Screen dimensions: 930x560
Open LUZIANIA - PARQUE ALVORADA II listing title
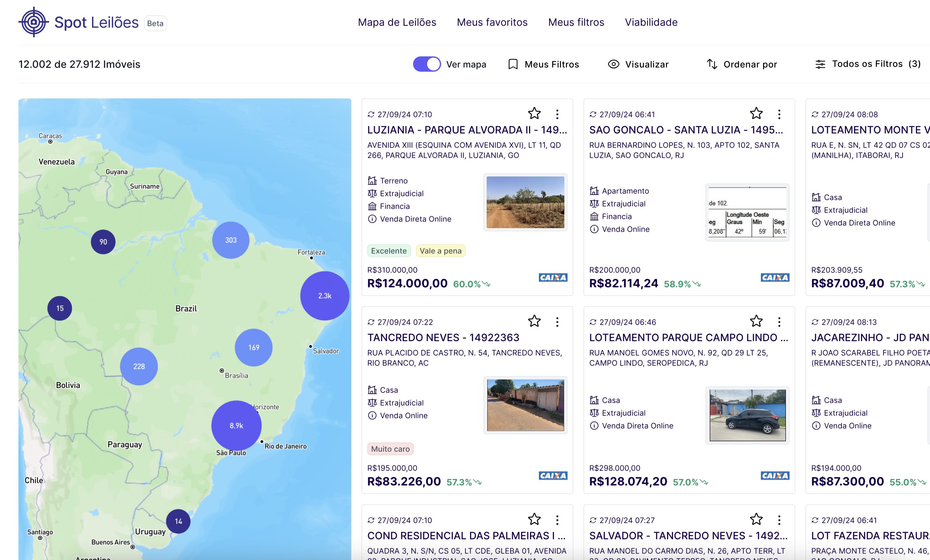467,130
